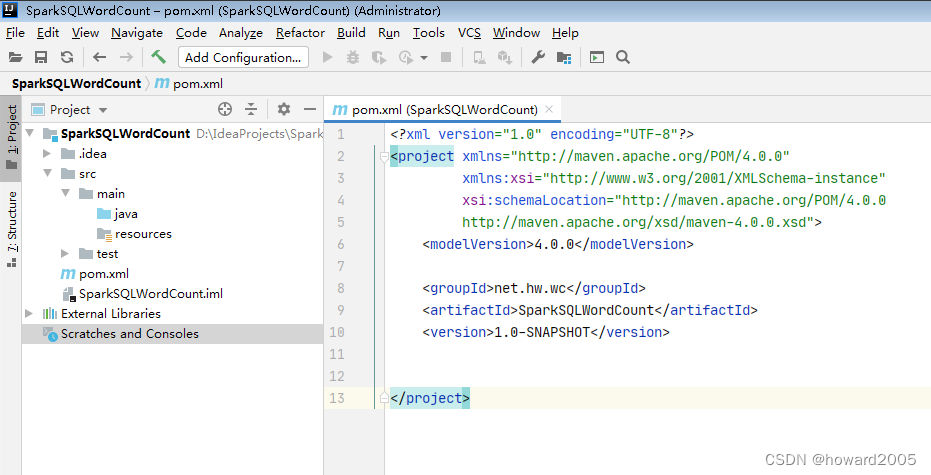This screenshot has width=931, height=475.
Task: Collapse the src folder
Action: [x=48, y=173]
